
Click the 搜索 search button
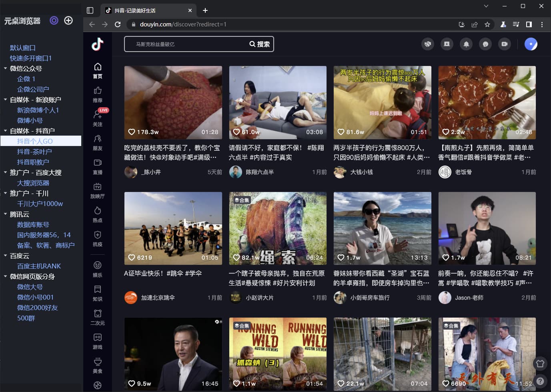click(260, 44)
